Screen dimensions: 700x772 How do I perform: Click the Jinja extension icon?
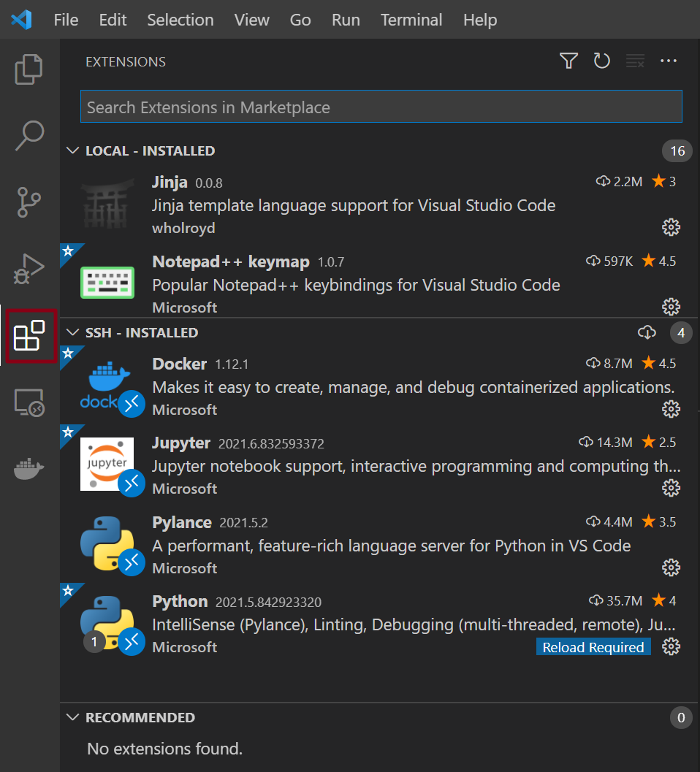click(107, 204)
